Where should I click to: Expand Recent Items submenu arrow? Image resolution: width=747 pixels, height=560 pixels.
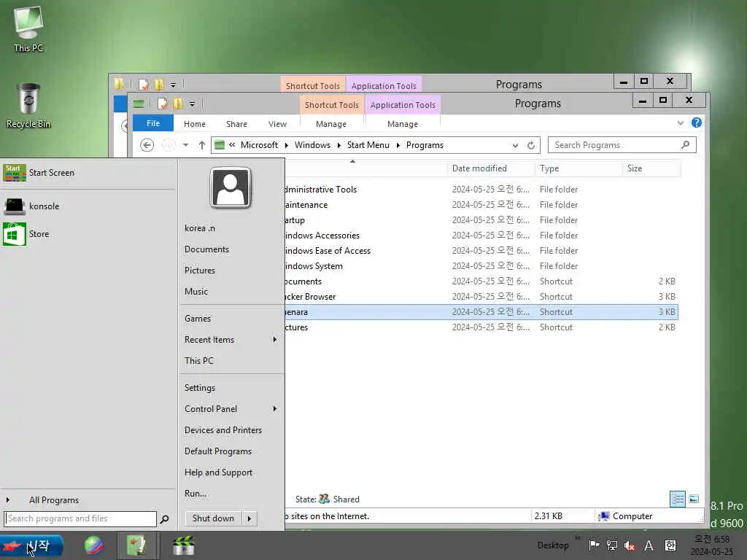275,340
